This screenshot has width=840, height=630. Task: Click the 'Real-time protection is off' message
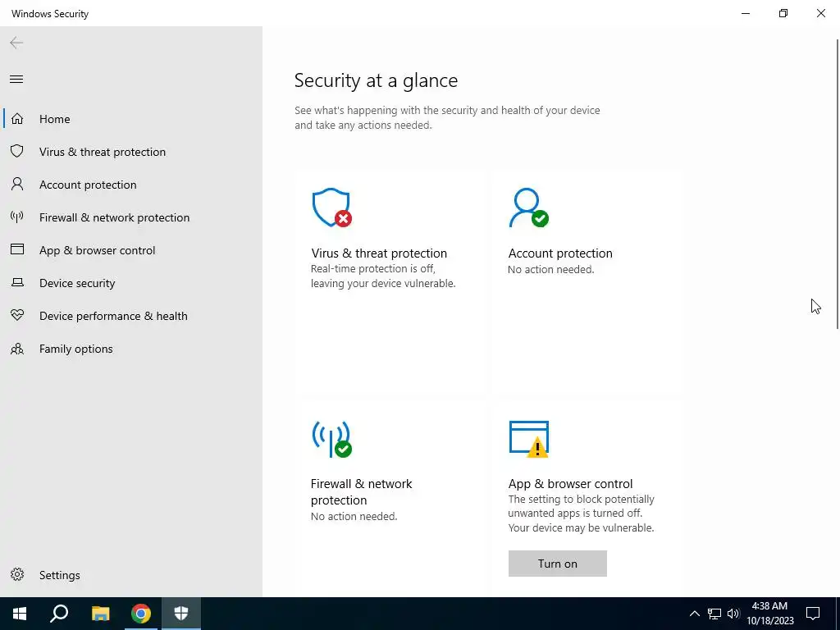[383, 276]
